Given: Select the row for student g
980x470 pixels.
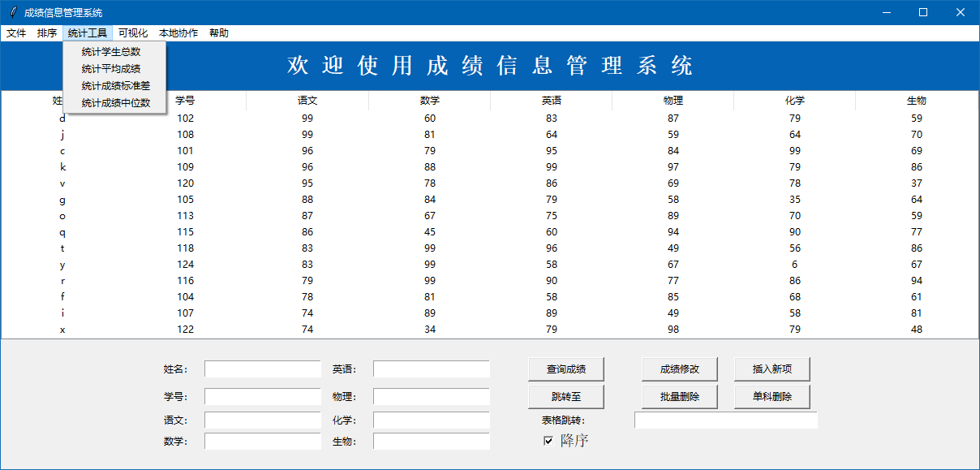Looking at the screenshot, I should coord(489,200).
